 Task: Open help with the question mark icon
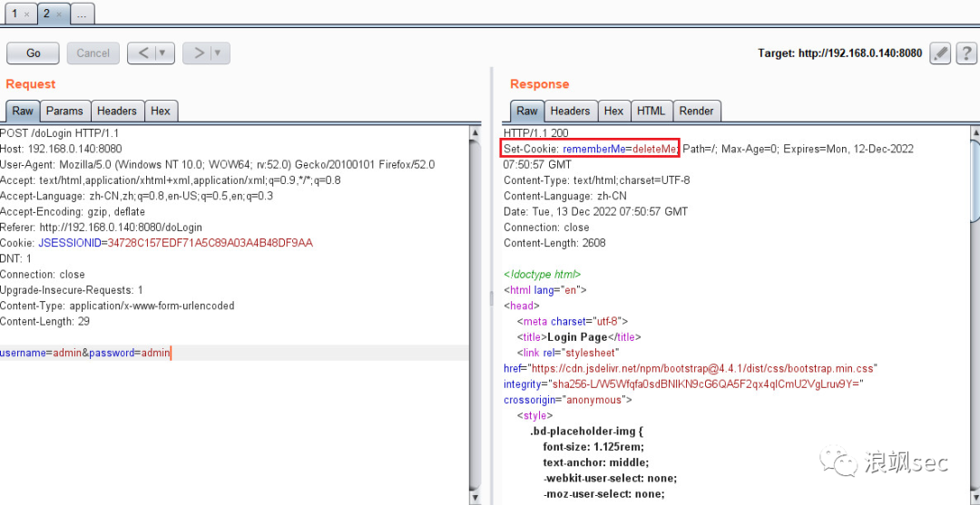click(x=965, y=53)
